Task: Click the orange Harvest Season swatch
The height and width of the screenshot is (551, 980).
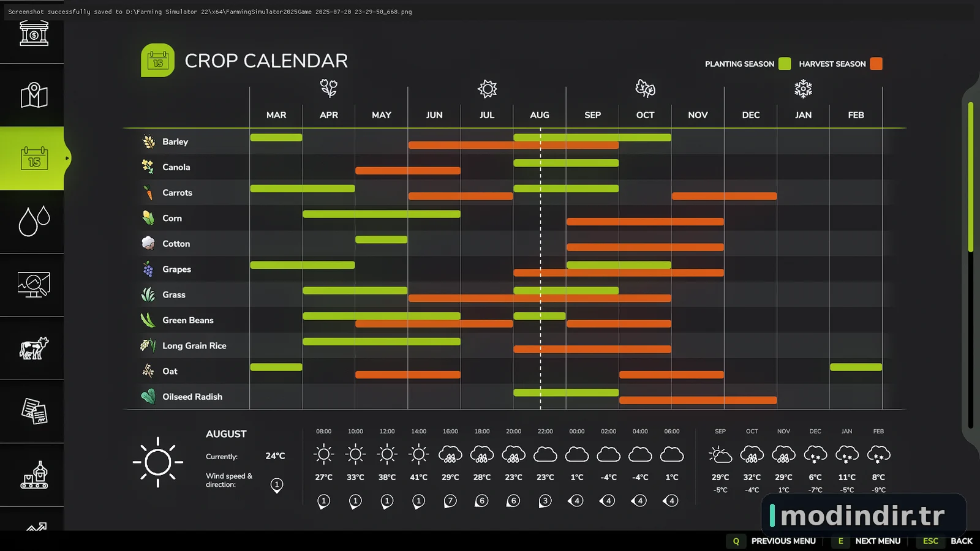Action: [x=876, y=64]
